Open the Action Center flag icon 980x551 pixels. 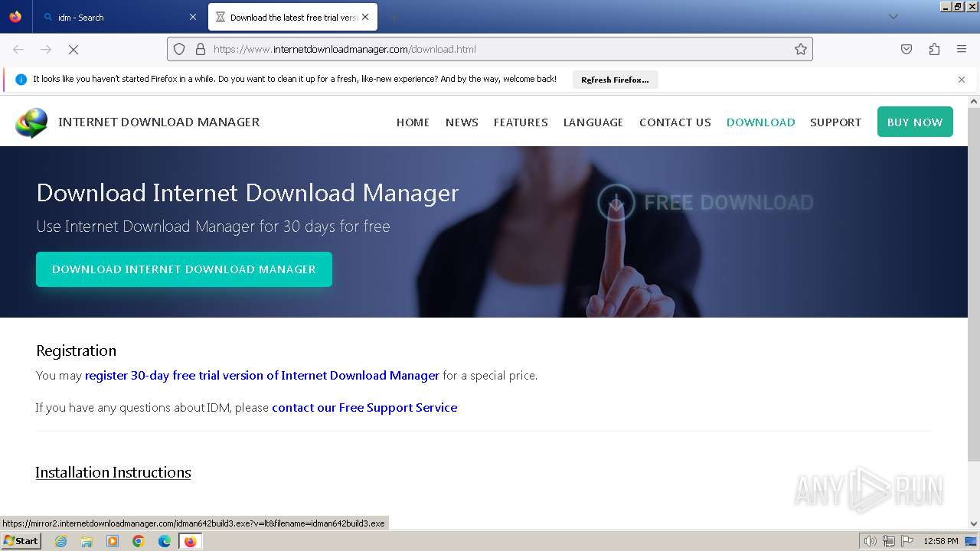point(907,541)
